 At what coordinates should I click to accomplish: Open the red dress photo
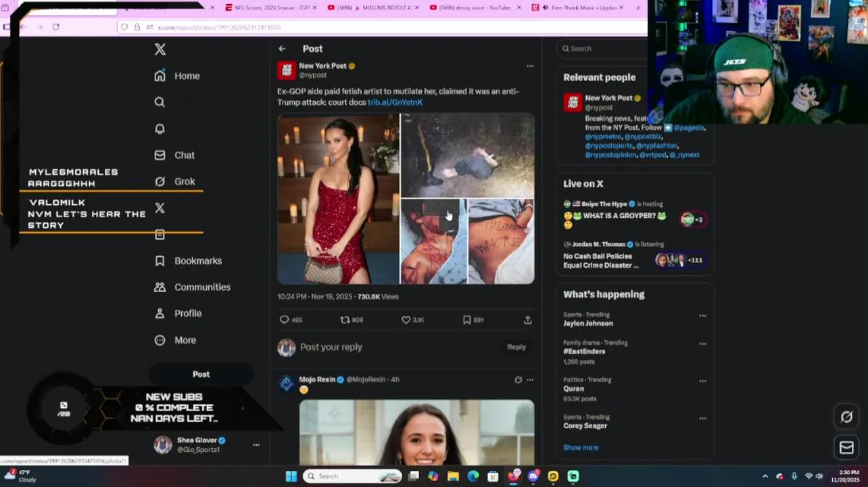(339, 199)
